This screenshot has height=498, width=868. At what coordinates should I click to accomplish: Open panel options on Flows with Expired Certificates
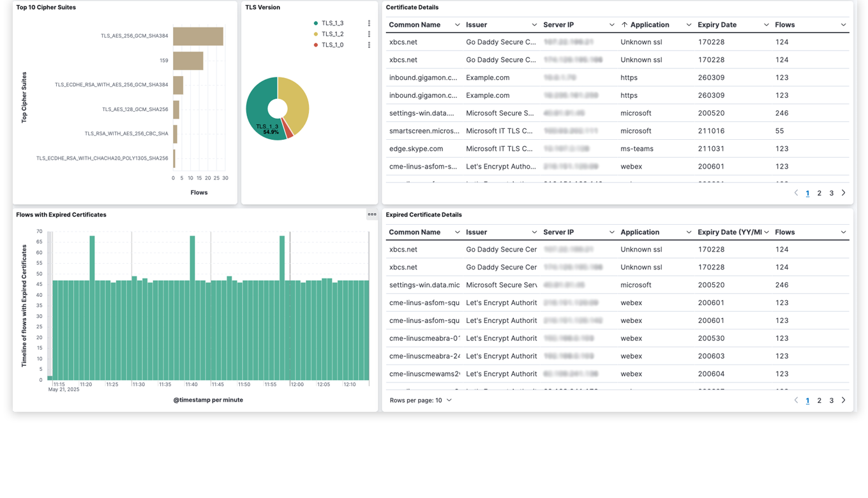click(x=372, y=215)
